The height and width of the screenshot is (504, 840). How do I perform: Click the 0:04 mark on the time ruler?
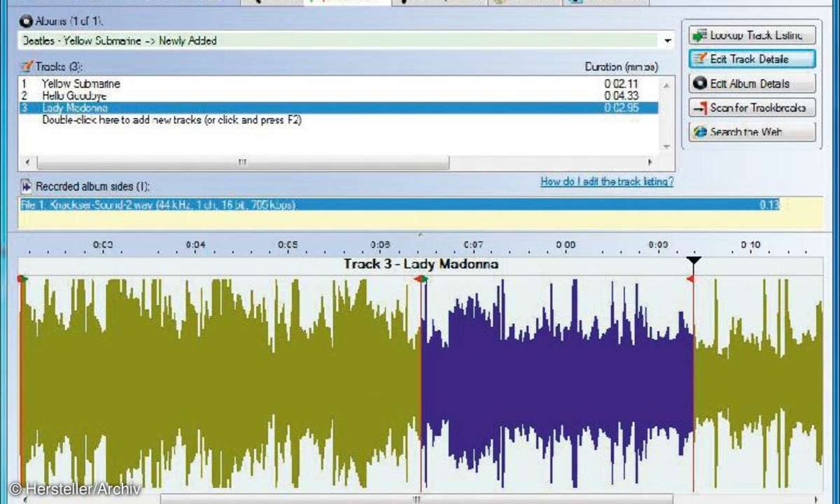tap(196, 245)
